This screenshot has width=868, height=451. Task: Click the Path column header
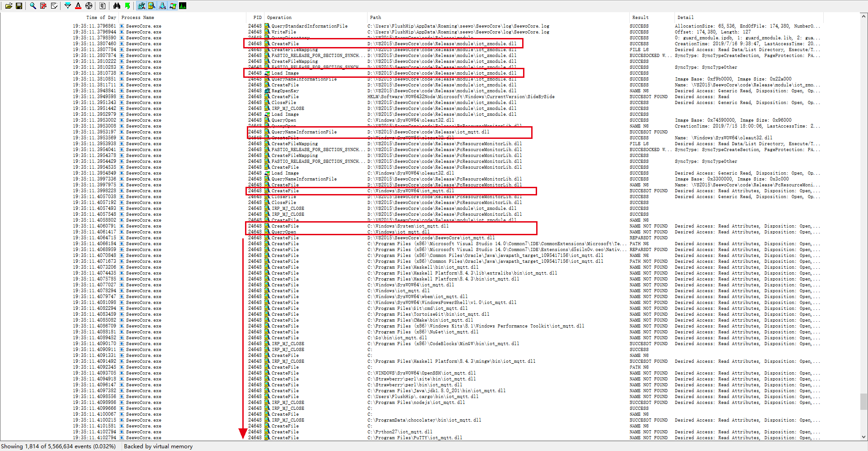pyautogui.click(x=375, y=18)
